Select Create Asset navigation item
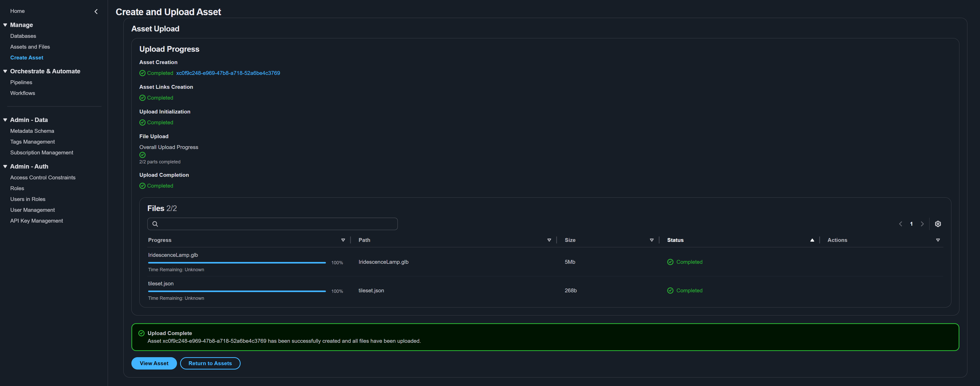 coord(27,58)
